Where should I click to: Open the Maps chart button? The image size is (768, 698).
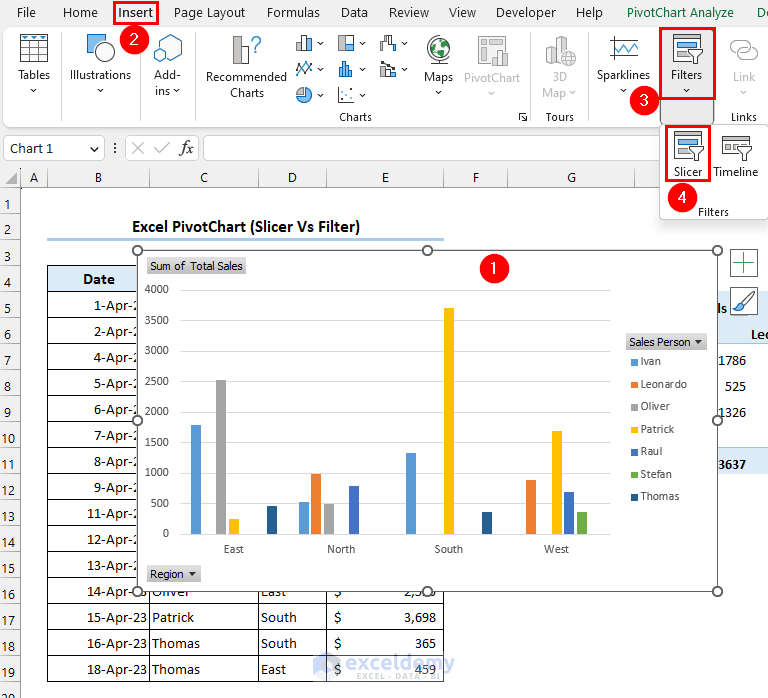click(x=438, y=65)
